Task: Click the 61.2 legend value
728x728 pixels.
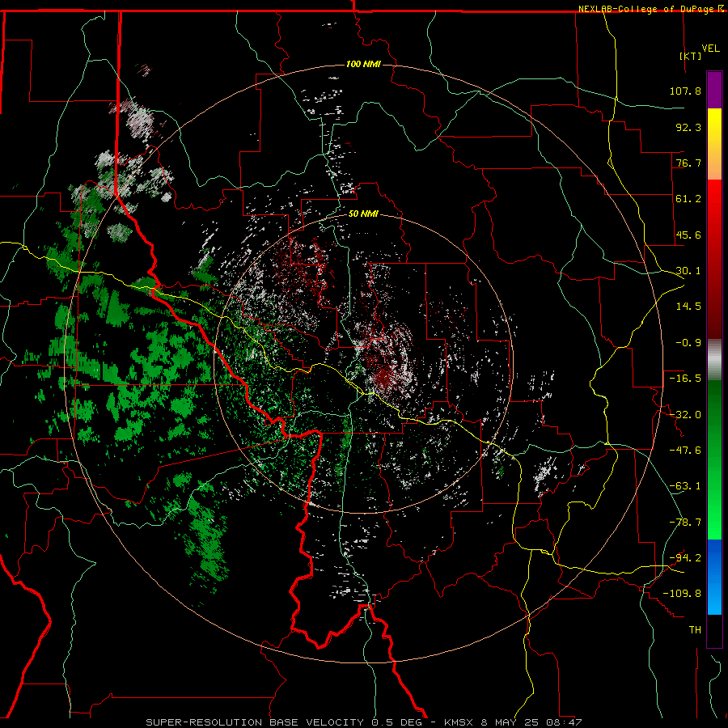Action: click(688, 199)
